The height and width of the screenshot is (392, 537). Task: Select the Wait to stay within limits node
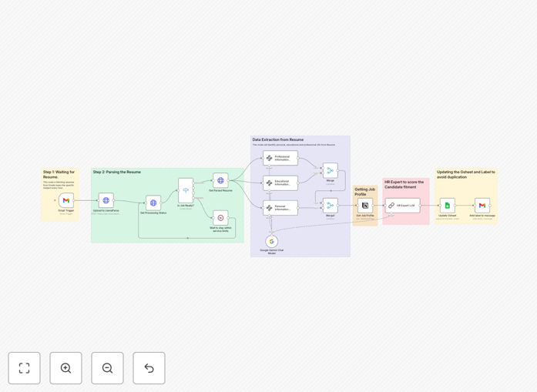point(220,218)
